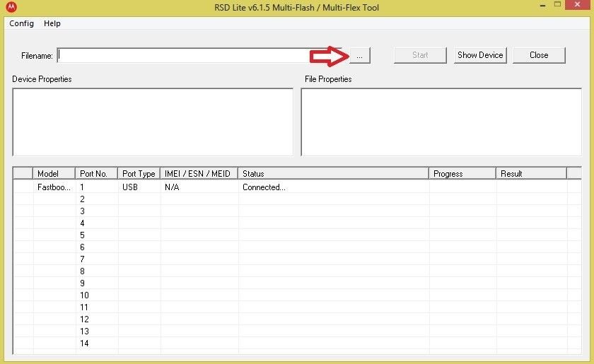Viewport: 594px width, 364px height.
Task: Select port number 3 row
Action: pos(297,211)
